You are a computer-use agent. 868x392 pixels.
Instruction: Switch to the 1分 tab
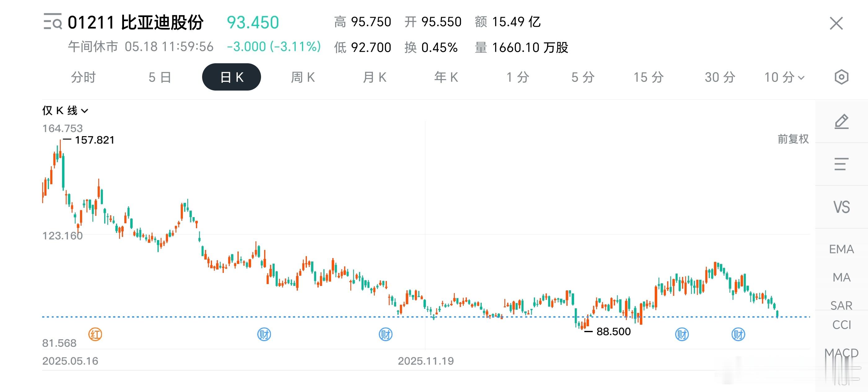point(518,77)
